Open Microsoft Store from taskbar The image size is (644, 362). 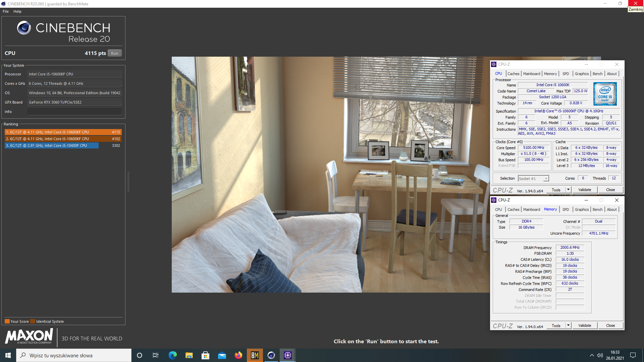point(205,355)
